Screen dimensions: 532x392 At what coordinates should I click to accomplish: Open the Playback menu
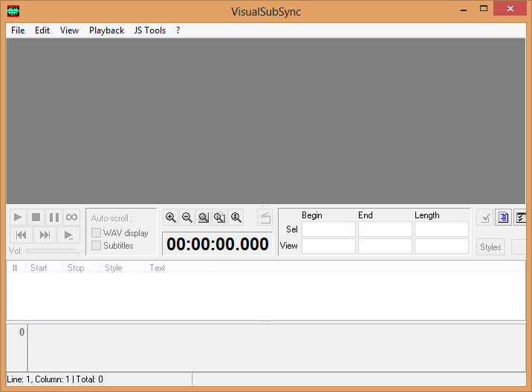tap(106, 30)
